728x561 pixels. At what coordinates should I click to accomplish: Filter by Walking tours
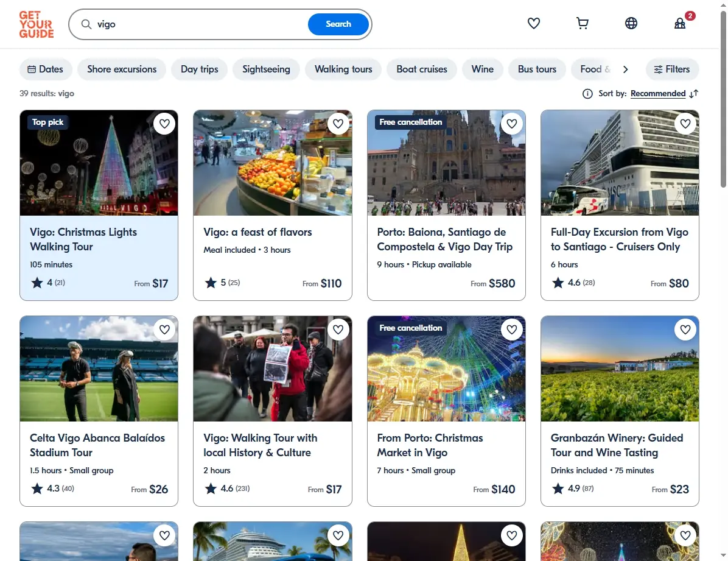click(x=343, y=69)
